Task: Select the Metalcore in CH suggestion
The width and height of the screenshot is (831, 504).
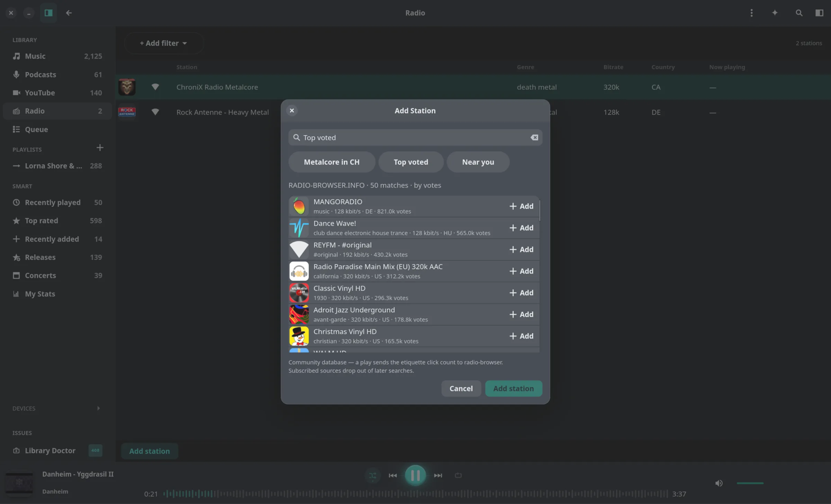Action: [332, 162]
